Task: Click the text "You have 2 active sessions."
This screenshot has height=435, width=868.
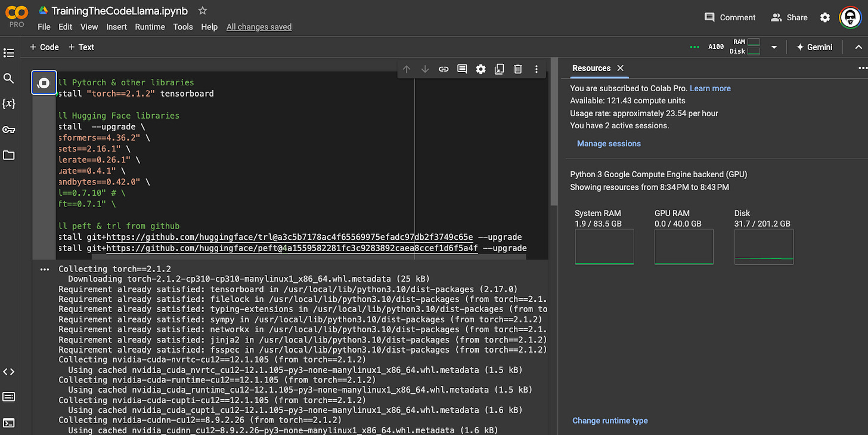Action: point(619,125)
